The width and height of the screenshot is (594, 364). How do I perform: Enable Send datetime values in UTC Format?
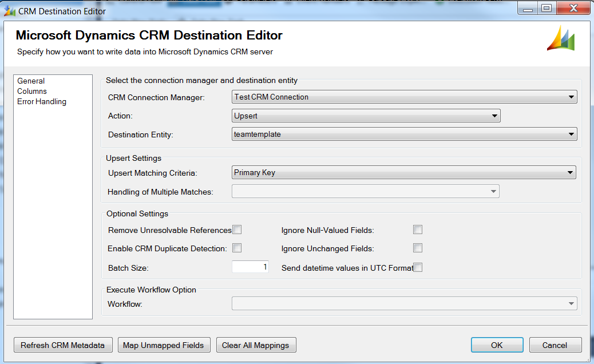click(x=418, y=267)
